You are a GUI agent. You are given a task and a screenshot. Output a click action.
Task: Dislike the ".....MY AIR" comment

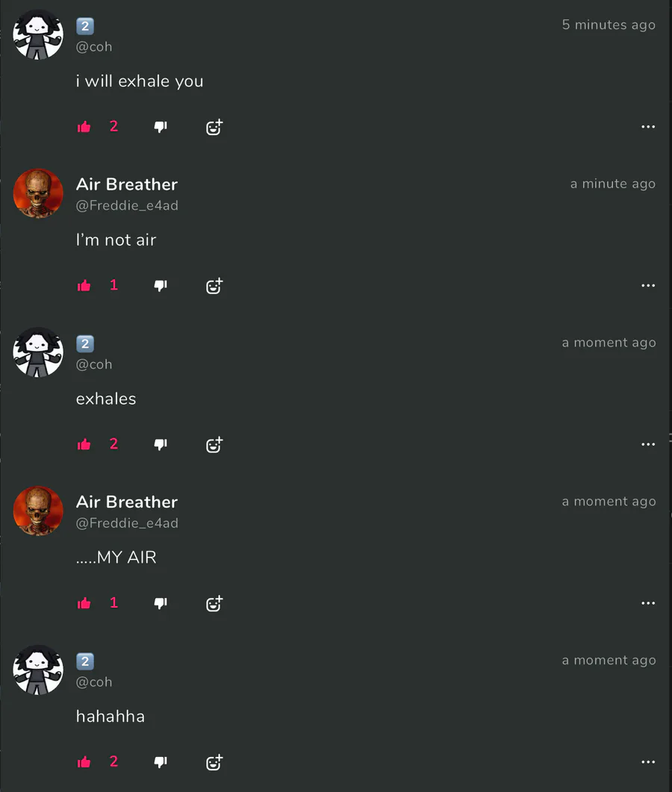pyautogui.click(x=161, y=603)
